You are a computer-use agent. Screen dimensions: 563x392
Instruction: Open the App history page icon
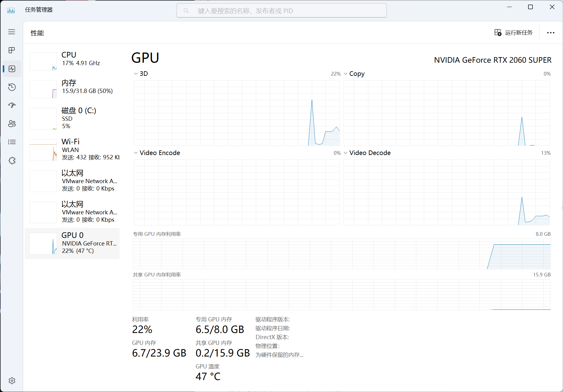tap(12, 87)
